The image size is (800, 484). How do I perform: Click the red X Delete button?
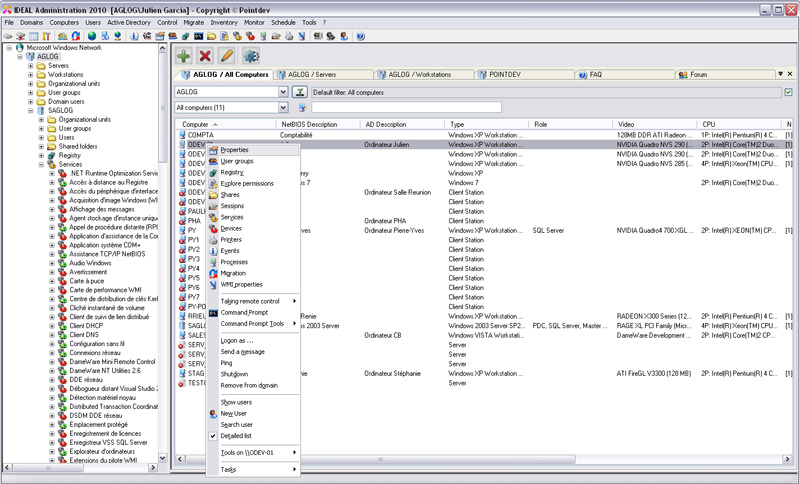(205, 56)
